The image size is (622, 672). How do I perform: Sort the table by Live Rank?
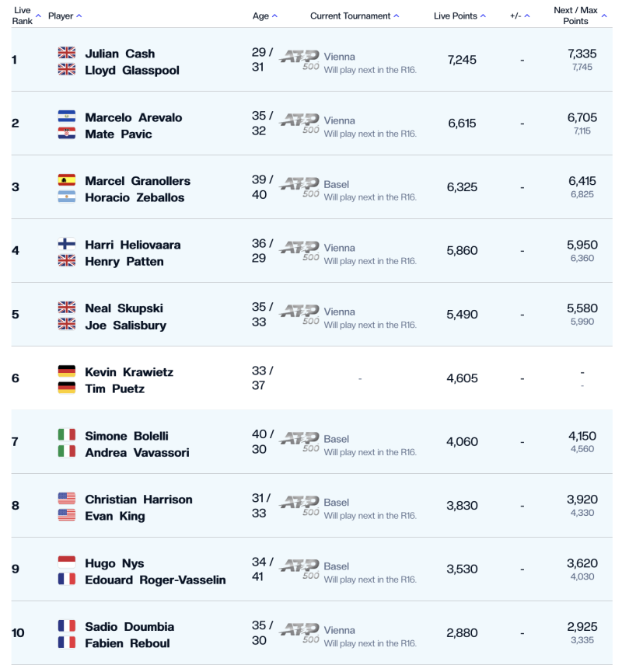click(x=23, y=16)
